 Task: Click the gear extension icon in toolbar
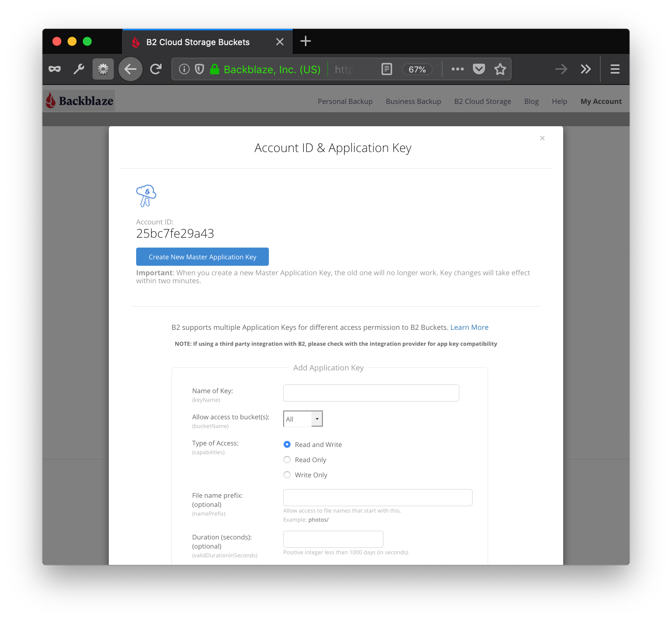click(103, 69)
